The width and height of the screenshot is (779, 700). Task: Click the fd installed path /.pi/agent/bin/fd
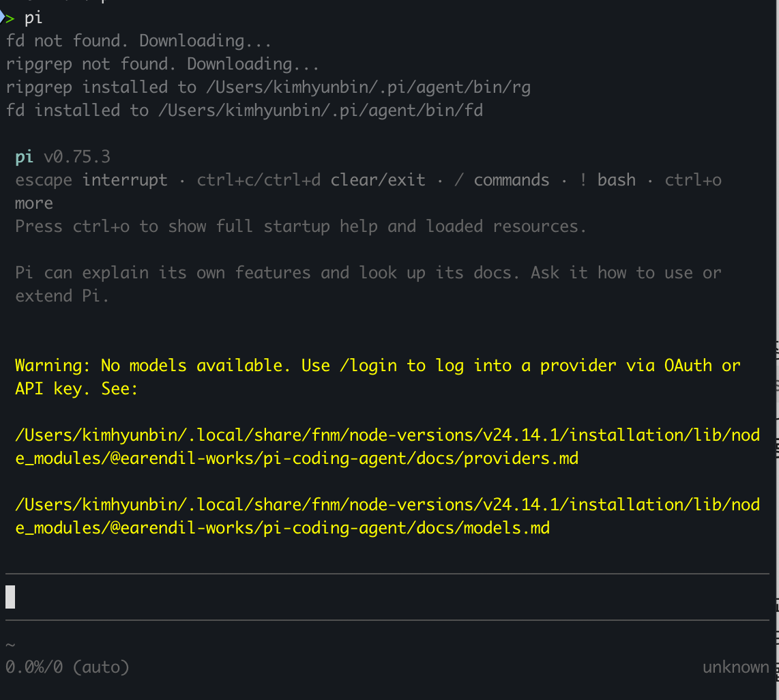click(321, 111)
